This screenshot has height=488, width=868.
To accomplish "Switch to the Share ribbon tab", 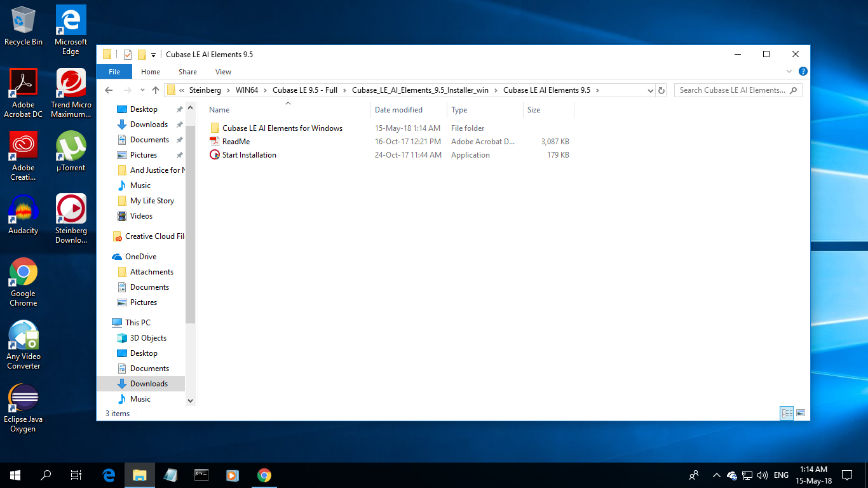I will 187,72.
